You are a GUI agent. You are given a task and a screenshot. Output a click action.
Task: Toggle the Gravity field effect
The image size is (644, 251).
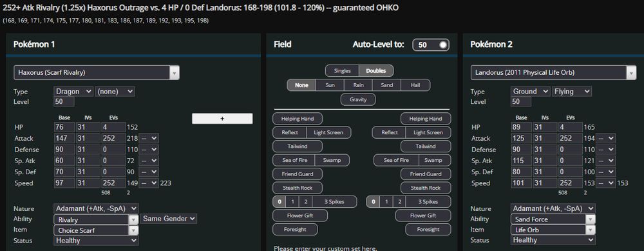tap(358, 99)
